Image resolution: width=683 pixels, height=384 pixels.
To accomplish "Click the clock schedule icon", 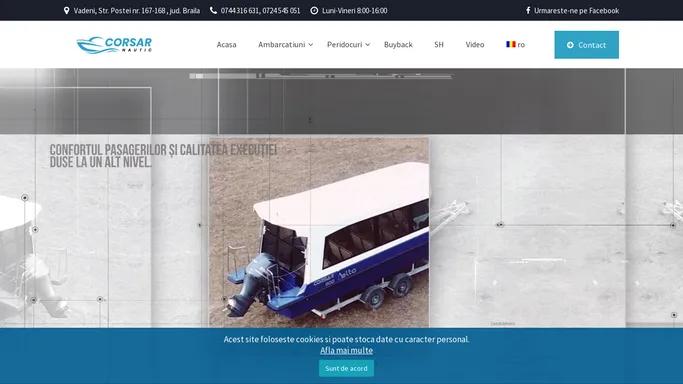I will [314, 10].
